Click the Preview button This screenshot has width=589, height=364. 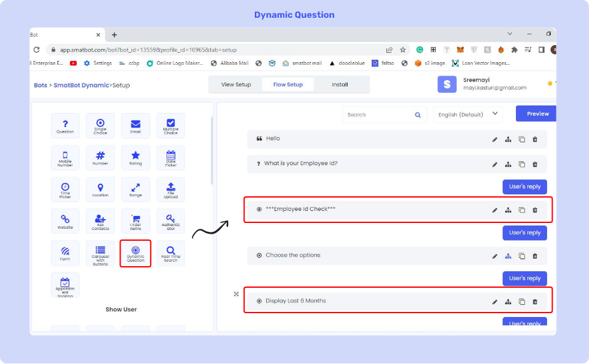point(537,114)
